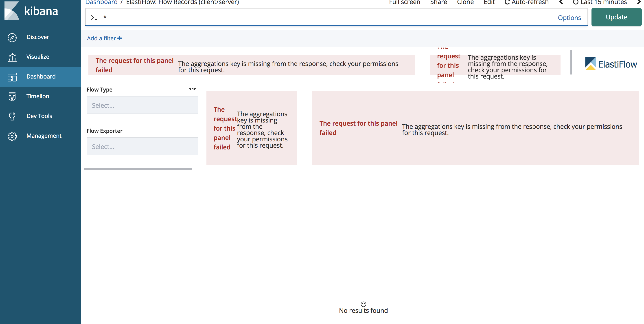
Task: Open the Flow Exporter Select dropdown
Action: 142,146
